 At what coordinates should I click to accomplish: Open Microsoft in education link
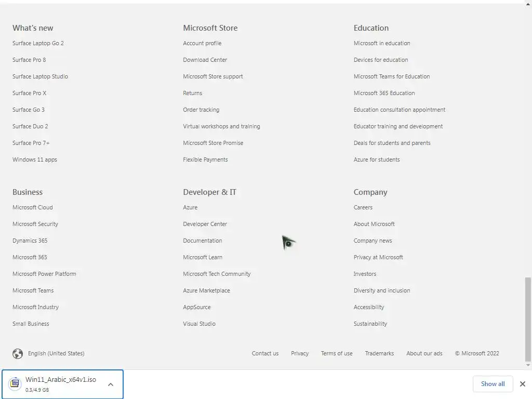pyautogui.click(x=382, y=43)
